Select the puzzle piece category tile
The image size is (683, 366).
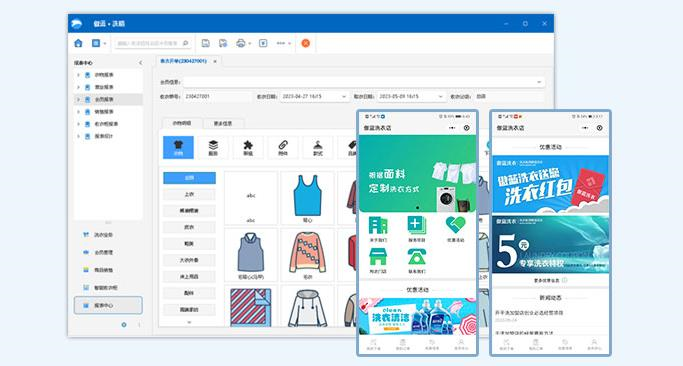(x=248, y=147)
